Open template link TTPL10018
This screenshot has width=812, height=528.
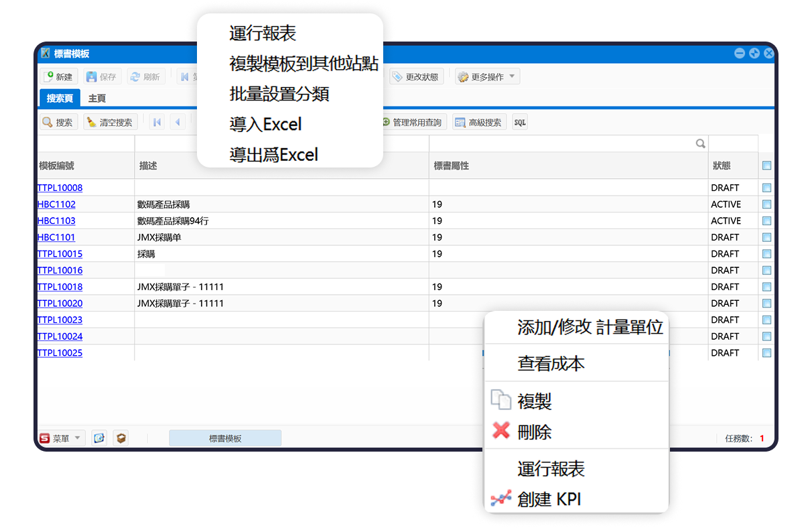[60, 287]
